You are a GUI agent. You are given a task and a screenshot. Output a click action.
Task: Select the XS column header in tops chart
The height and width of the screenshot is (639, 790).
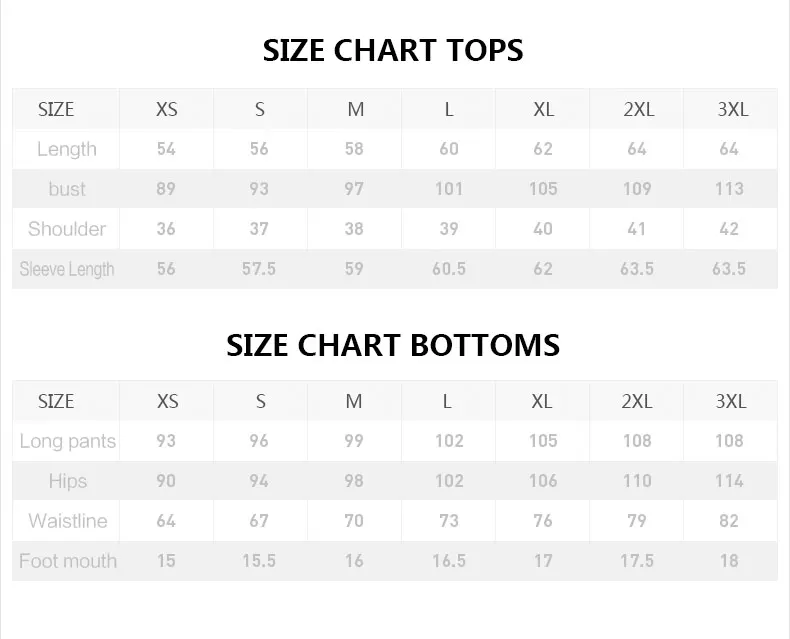coord(167,109)
